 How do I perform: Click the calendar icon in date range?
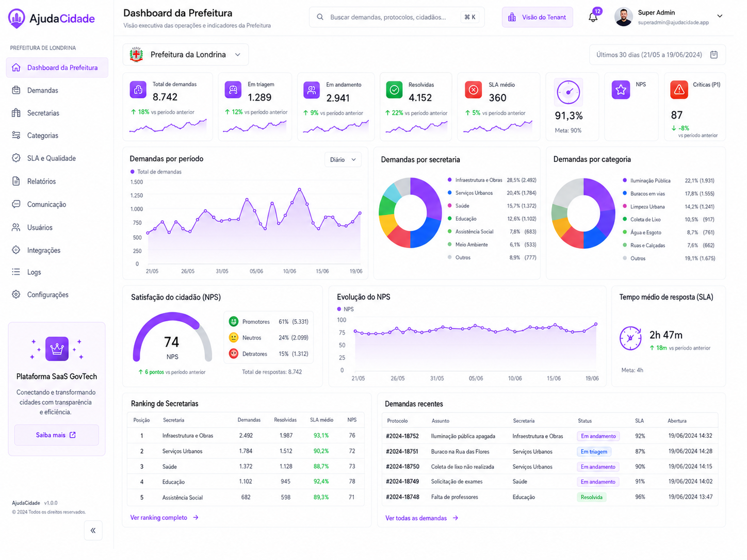click(x=714, y=55)
